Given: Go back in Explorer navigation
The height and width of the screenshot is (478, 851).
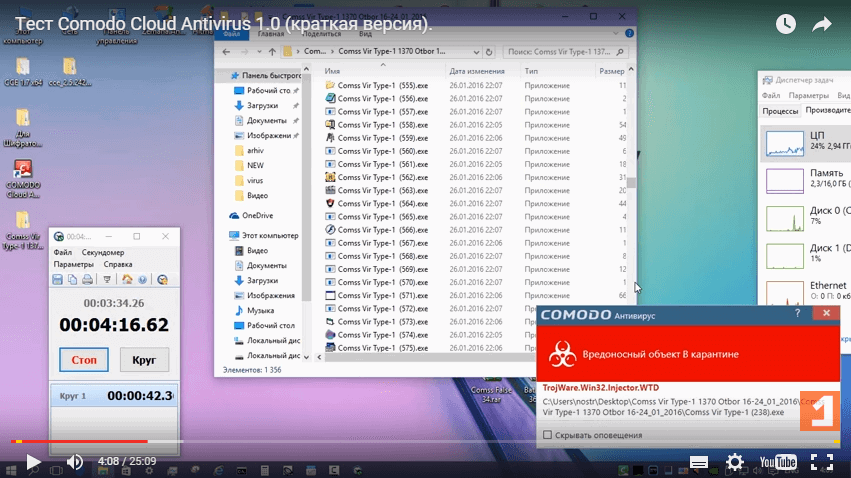Looking at the screenshot, I should 226,52.
